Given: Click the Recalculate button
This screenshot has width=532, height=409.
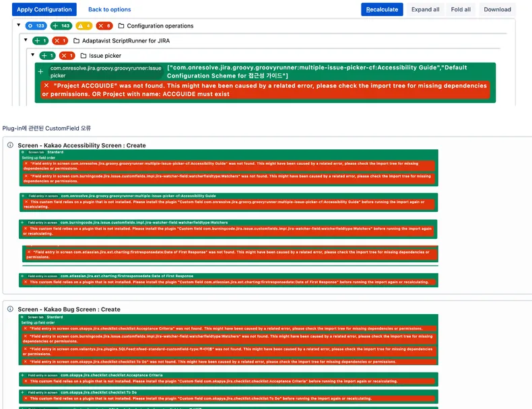Looking at the screenshot, I should [x=382, y=9].
